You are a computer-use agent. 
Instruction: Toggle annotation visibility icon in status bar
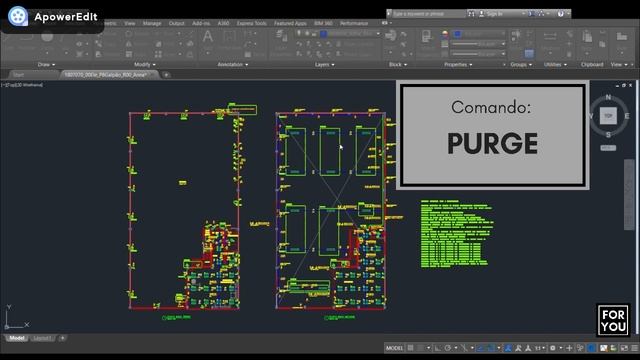[x=508, y=348]
